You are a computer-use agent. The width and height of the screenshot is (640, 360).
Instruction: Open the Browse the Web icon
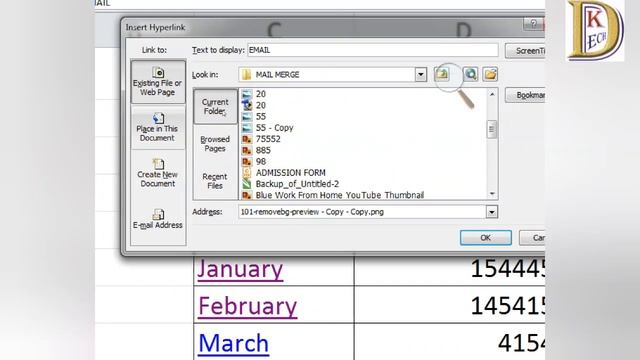pos(471,74)
